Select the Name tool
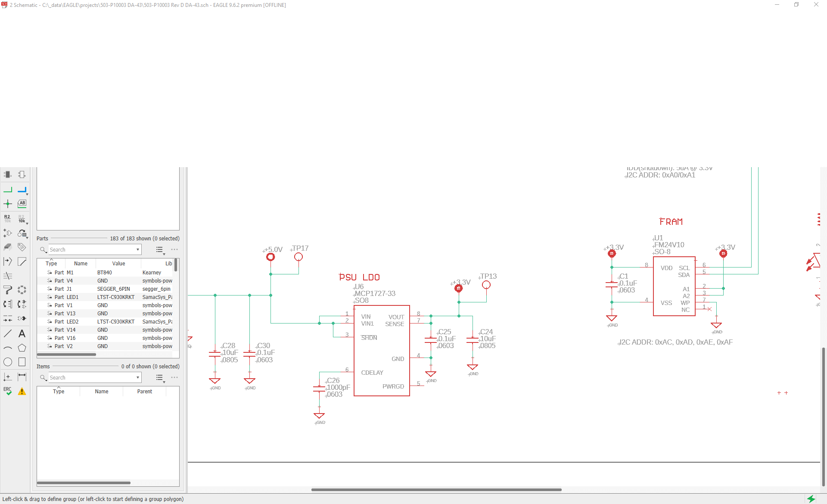827x504 pixels. pyautogui.click(x=7, y=219)
